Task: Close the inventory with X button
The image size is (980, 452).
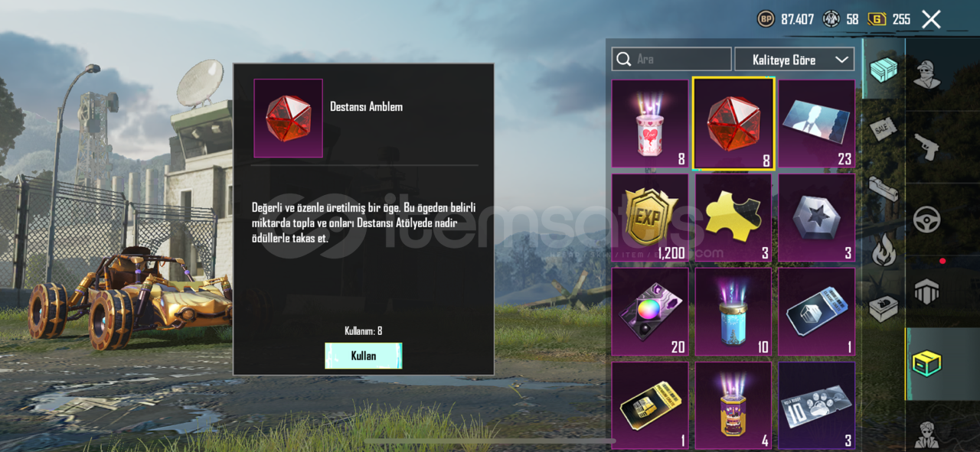Action: pos(931,19)
